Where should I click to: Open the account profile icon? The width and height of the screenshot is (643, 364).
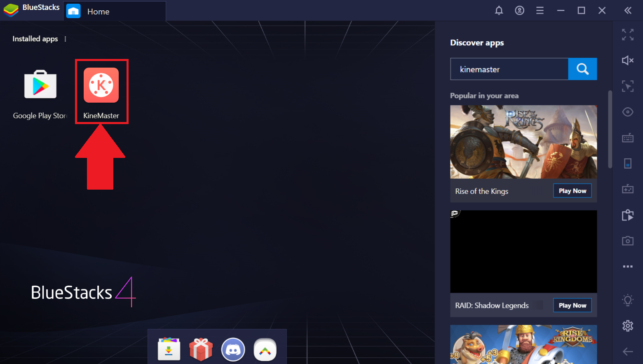pyautogui.click(x=519, y=11)
